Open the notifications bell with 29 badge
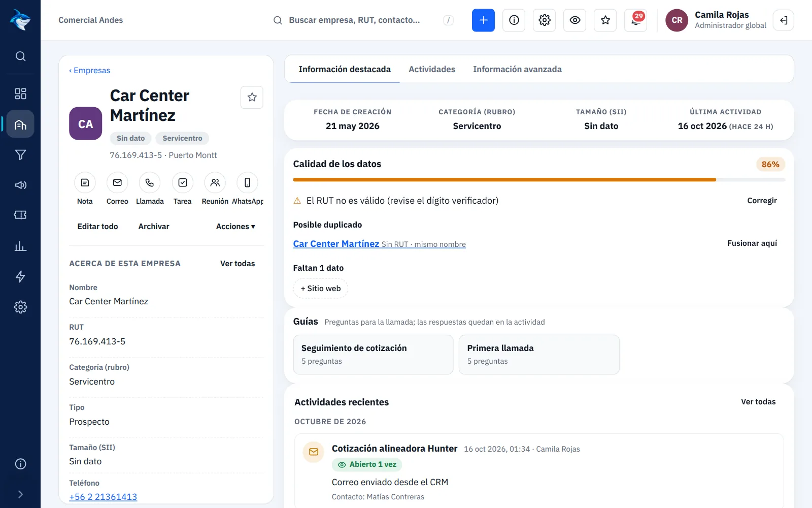 [x=635, y=20]
